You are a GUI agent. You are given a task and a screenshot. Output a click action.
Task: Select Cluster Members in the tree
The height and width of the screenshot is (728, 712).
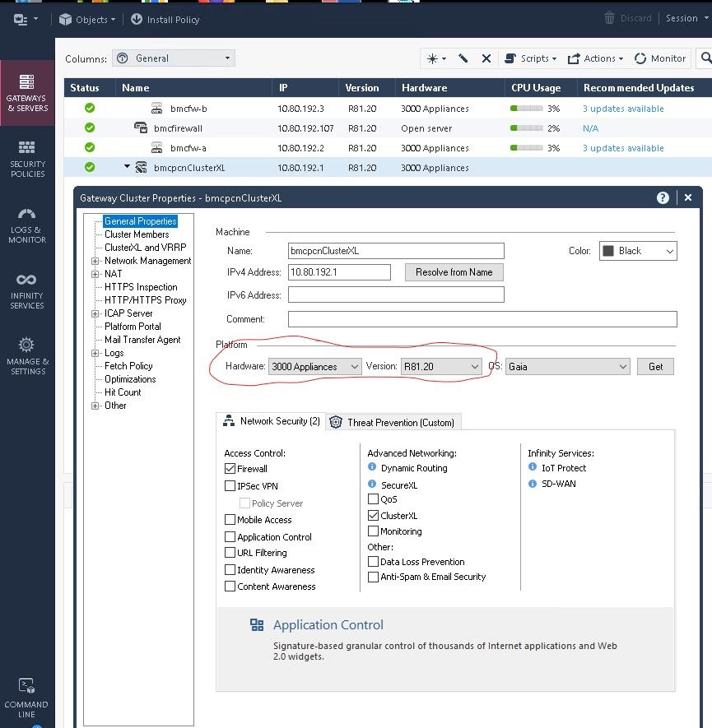(x=137, y=234)
